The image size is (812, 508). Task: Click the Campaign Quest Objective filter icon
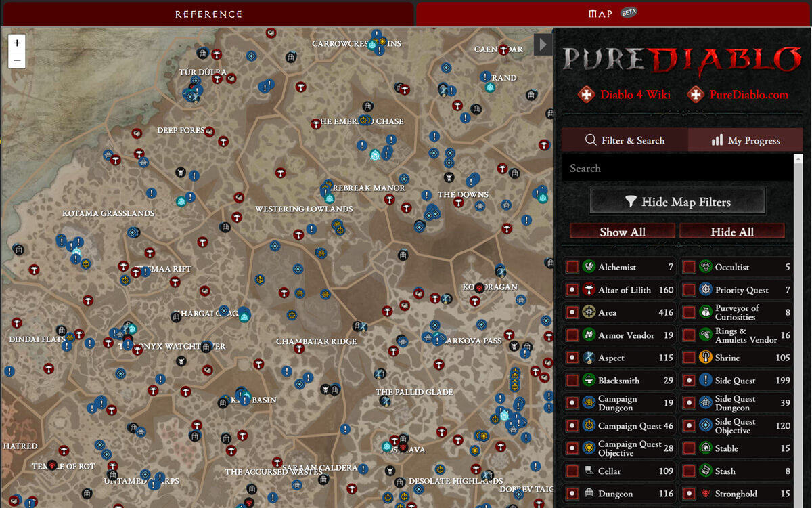589,448
